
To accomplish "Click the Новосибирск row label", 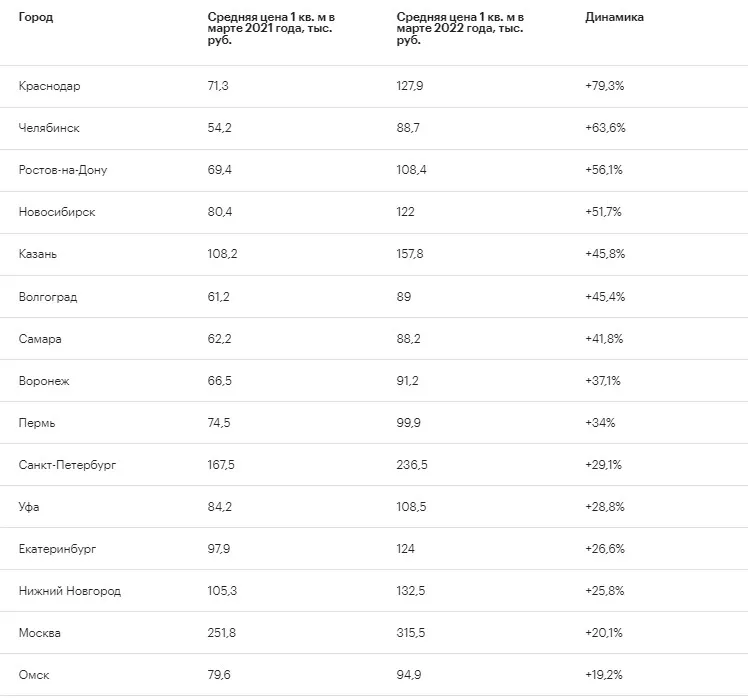I will (57, 212).
